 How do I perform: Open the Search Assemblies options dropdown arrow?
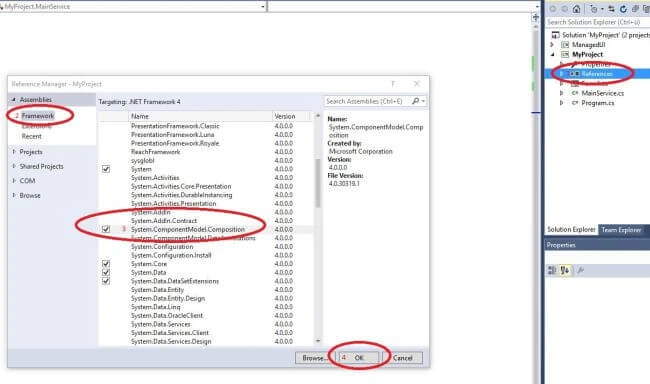423,101
